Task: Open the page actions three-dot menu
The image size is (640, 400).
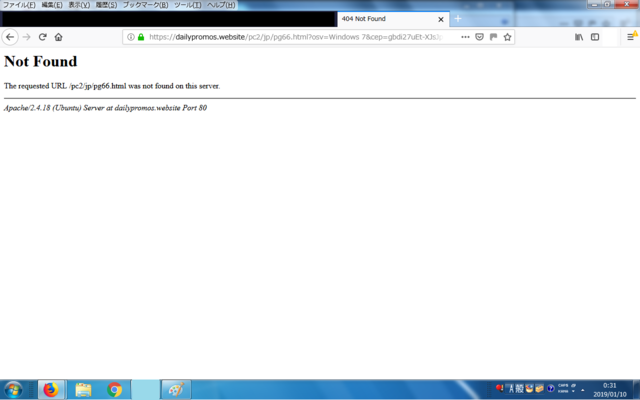Action: click(465, 37)
